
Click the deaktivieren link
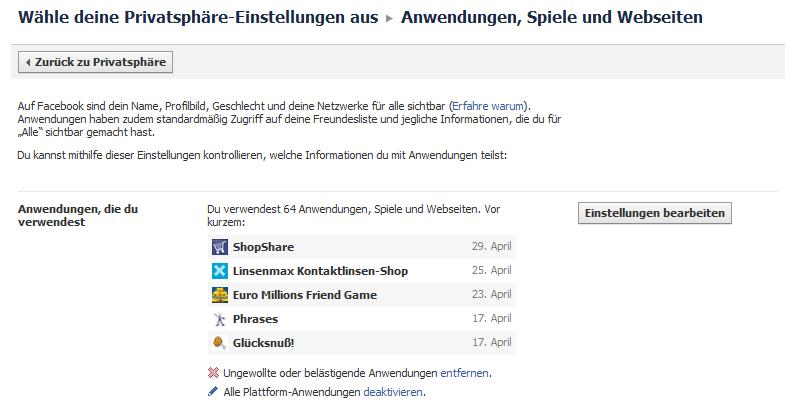pyautogui.click(x=393, y=392)
